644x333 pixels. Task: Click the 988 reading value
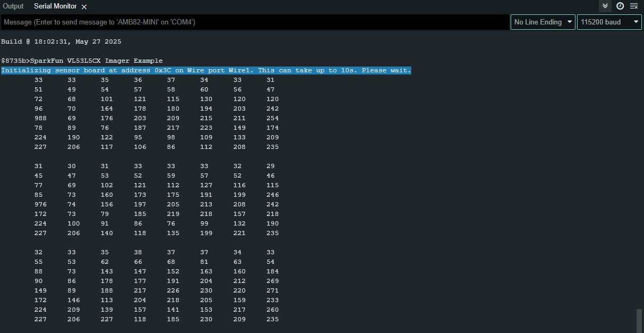pos(40,118)
